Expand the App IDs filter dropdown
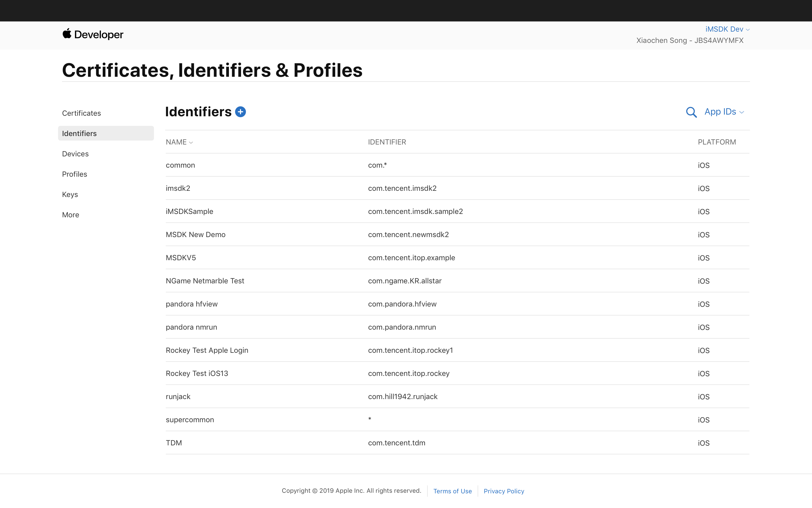This screenshot has height=508, width=812. [x=724, y=112]
